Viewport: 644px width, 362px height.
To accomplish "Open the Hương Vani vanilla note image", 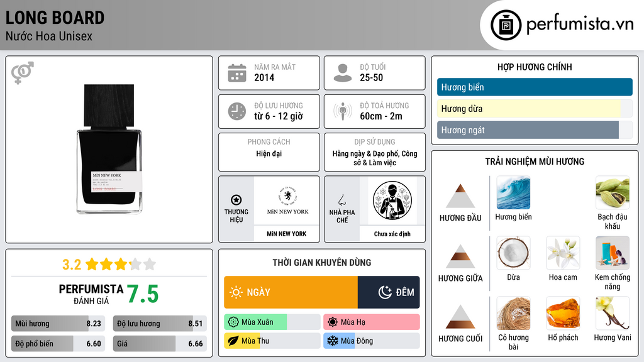I will tap(613, 313).
